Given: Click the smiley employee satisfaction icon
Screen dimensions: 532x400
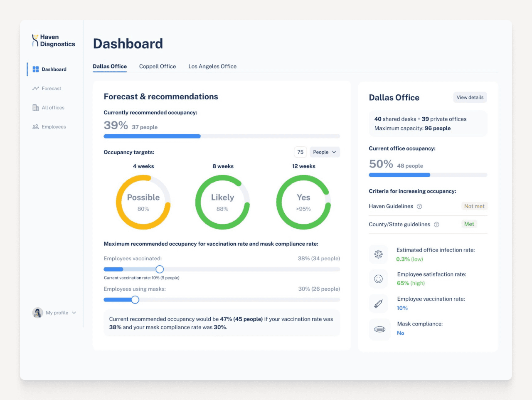Looking at the screenshot, I should click(379, 279).
